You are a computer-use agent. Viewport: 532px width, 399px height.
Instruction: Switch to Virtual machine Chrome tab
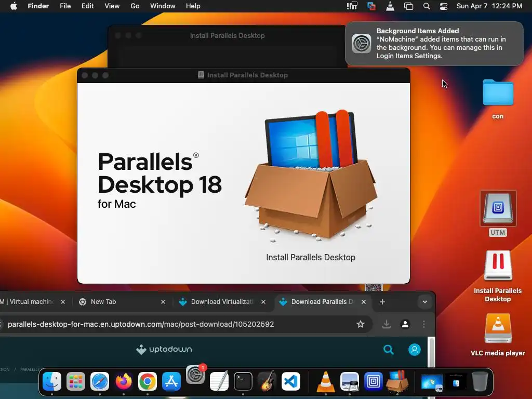point(26,302)
